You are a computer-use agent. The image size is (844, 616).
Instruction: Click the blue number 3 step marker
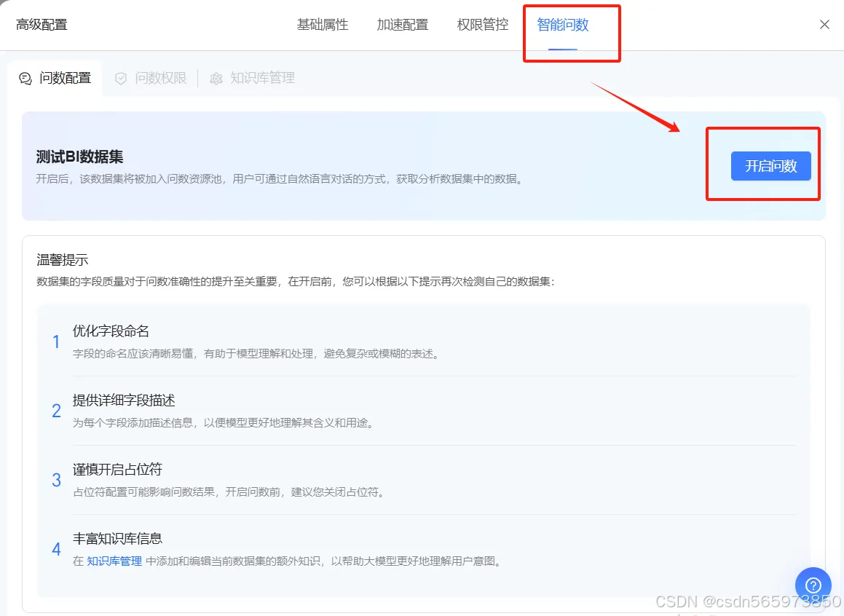(x=56, y=480)
